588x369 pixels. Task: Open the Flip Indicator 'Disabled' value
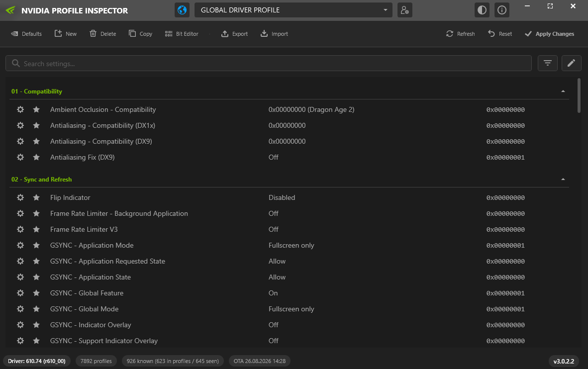(282, 197)
